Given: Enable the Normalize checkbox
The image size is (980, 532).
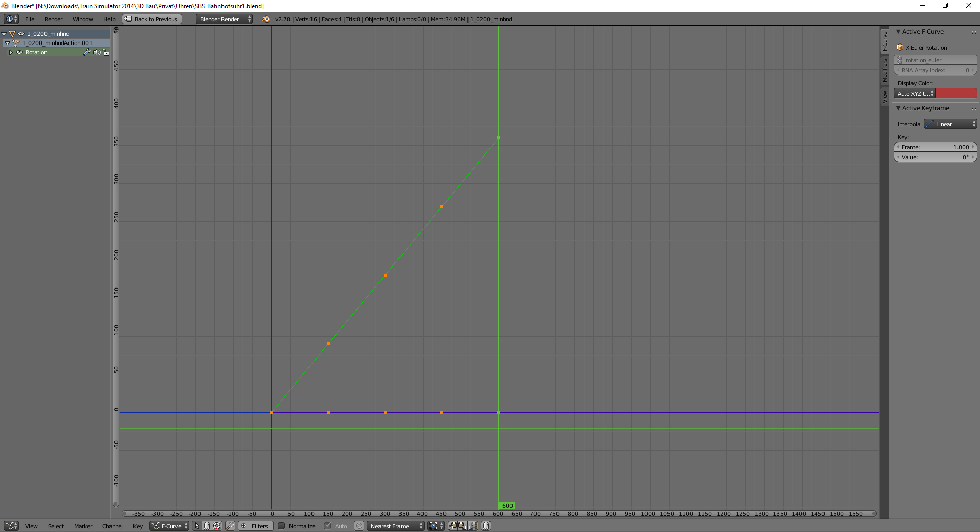Looking at the screenshot, I should pos(281,526).
